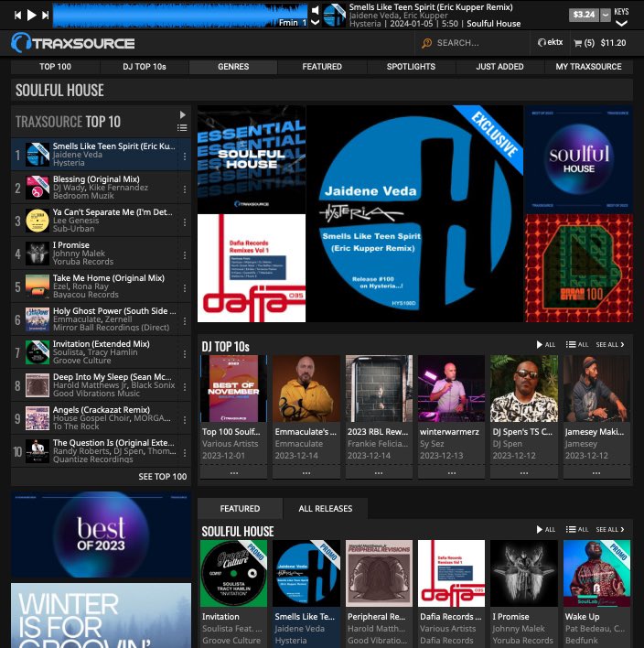Open options dots for Holy Ghost Power
This screenshot has height=648, width=644.
(x=184, y=321)
